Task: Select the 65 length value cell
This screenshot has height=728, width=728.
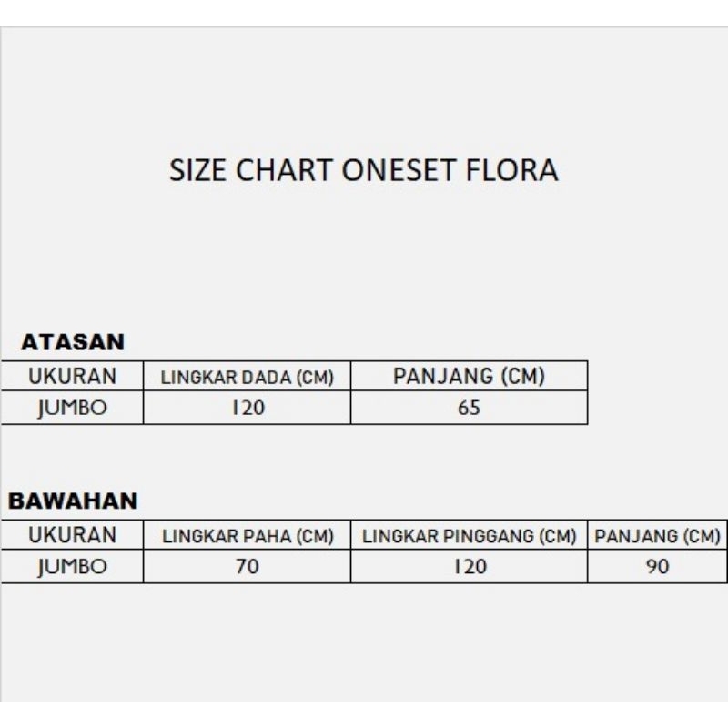Action: [x=469, y=409]
